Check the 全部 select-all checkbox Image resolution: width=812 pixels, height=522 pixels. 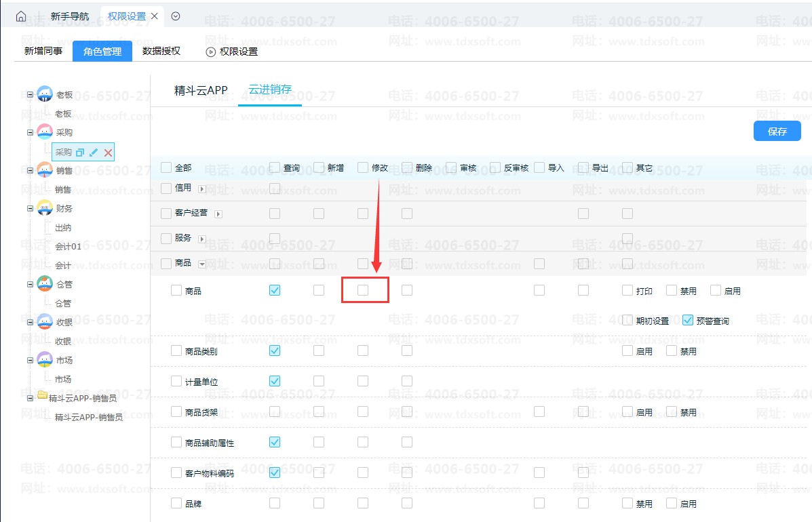(166, 167)
